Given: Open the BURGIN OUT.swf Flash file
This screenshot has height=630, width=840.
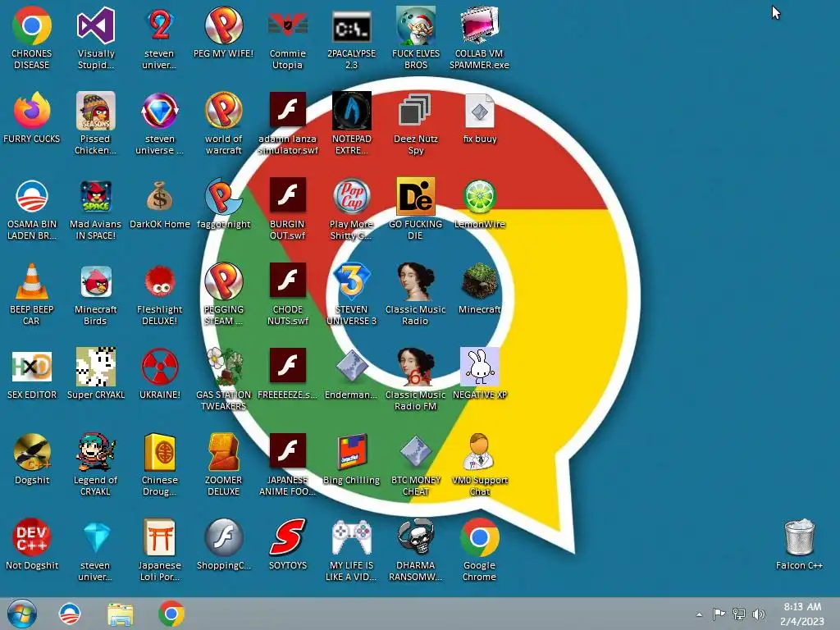Looking at the screenshot, I should (x=288, y=196).
